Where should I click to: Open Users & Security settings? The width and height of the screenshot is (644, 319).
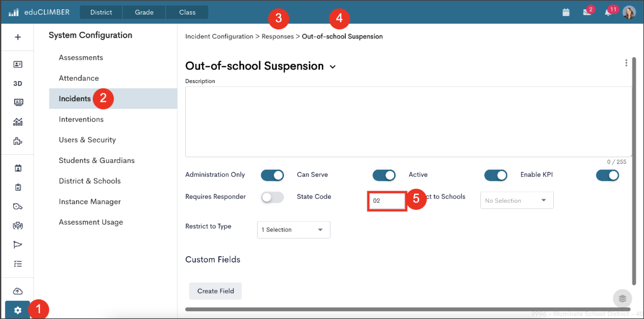(x=87, y=140)
